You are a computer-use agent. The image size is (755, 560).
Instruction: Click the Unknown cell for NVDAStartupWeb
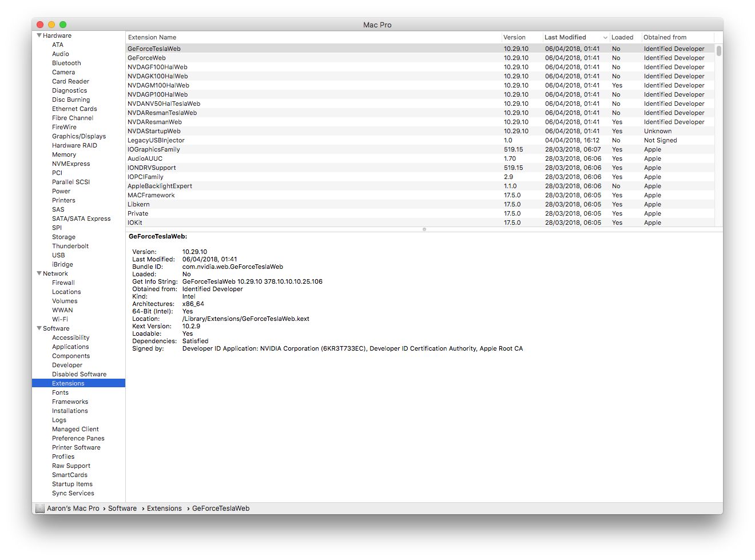pos(658,131)
